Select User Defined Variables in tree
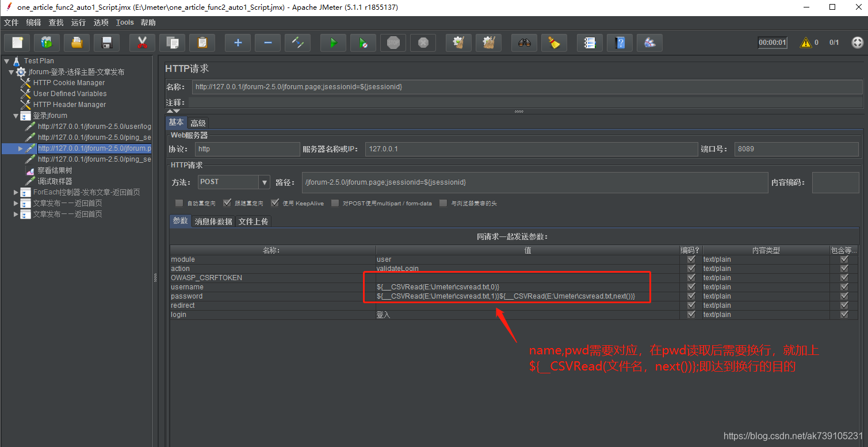868x447 pixels. (70, 94)
